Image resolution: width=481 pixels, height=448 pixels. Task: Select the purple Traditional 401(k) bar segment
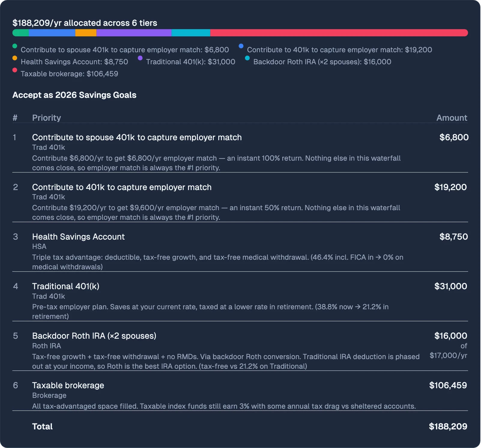coord(134,33)
